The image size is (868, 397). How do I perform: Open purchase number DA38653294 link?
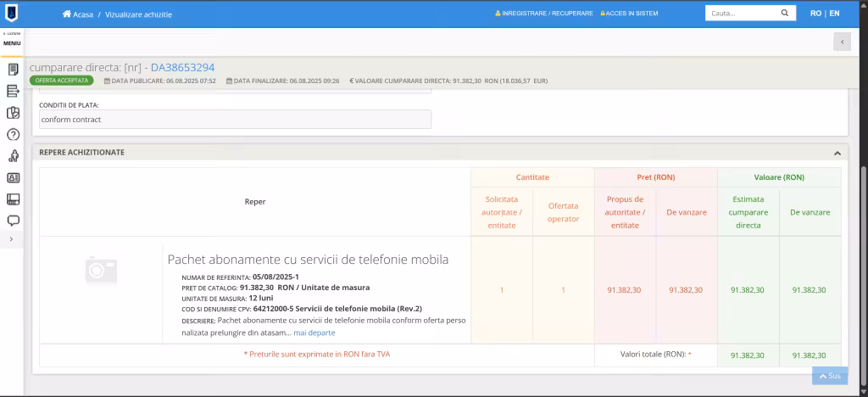point(183,68)
